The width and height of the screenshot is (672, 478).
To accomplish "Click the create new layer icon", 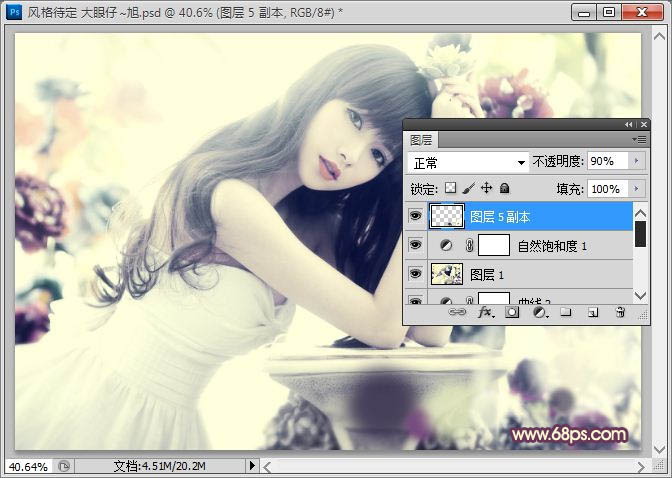I will [593, 313].
